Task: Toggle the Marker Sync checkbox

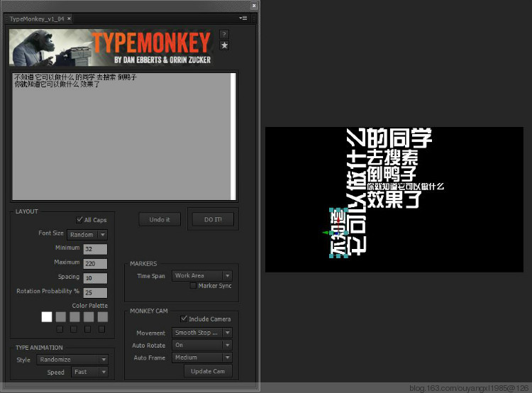Action: click(x=193, y=286)
